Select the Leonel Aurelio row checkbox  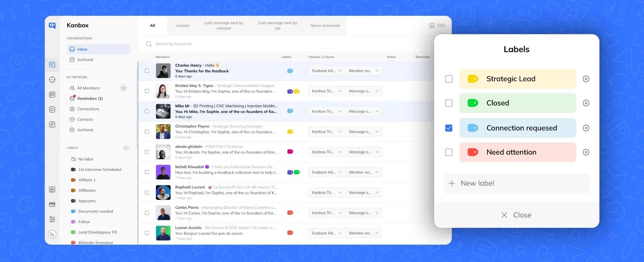(147, 233)
